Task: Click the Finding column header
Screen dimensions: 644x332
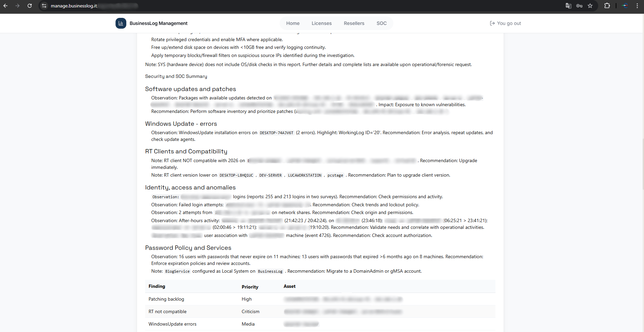Action: pyautogui.click(x=157, y=286)
